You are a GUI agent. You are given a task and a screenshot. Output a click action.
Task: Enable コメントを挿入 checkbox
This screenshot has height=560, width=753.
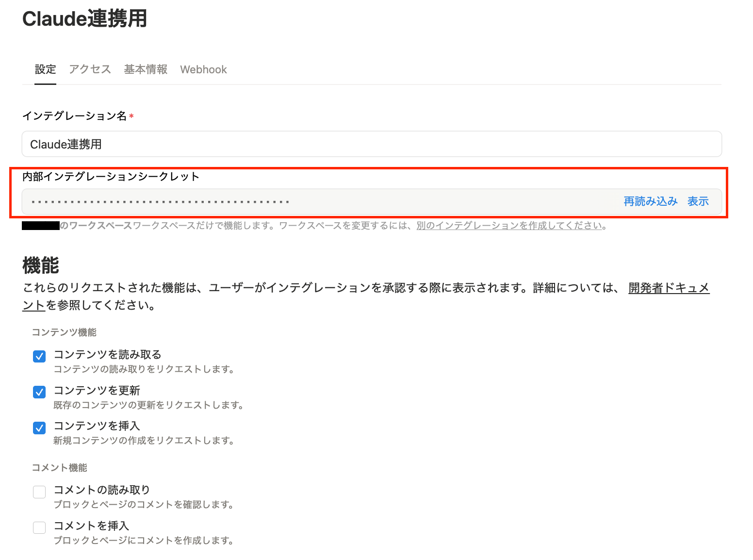click(39, 527)
